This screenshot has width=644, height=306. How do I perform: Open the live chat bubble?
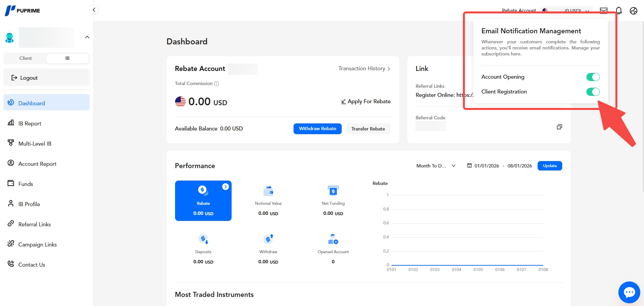[629, 292]
